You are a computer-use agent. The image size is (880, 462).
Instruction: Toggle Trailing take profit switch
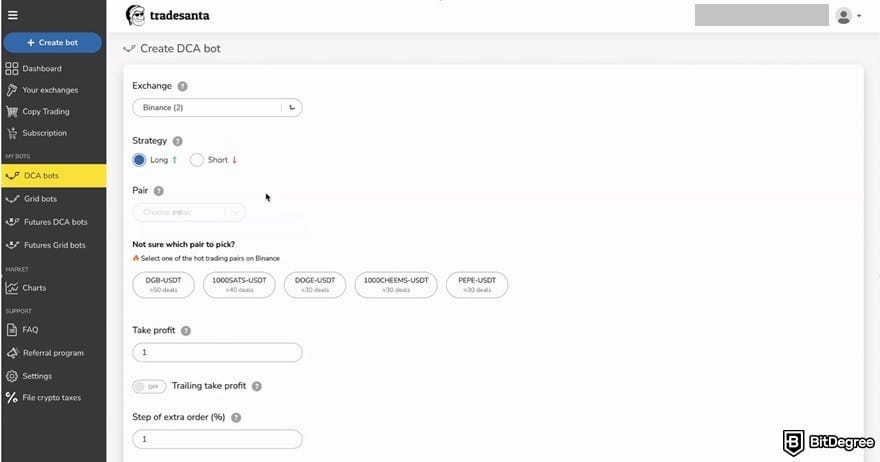pyautogui.click(x=149, y=386)
